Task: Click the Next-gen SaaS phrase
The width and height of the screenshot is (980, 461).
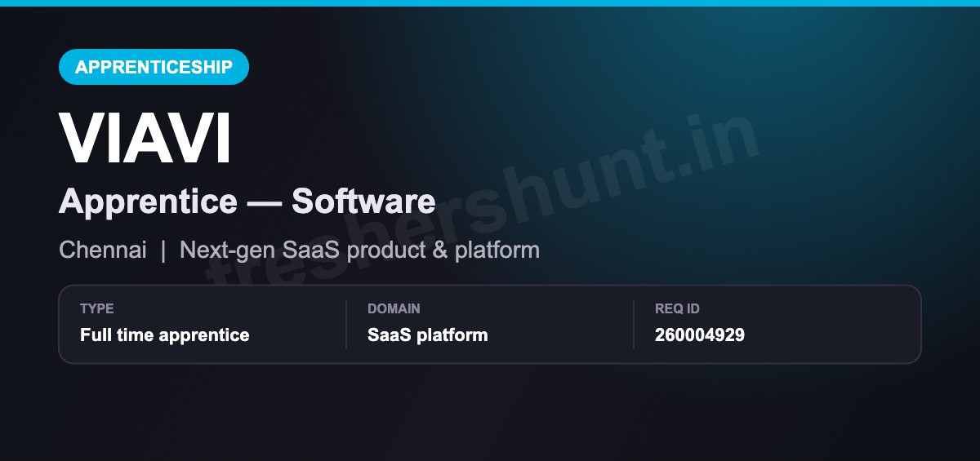Action: coord(260,250)
